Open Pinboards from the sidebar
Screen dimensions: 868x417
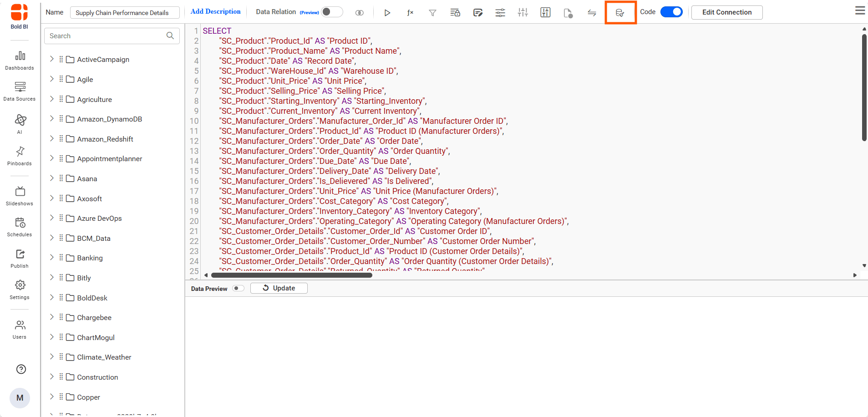(x=20, y=156)
